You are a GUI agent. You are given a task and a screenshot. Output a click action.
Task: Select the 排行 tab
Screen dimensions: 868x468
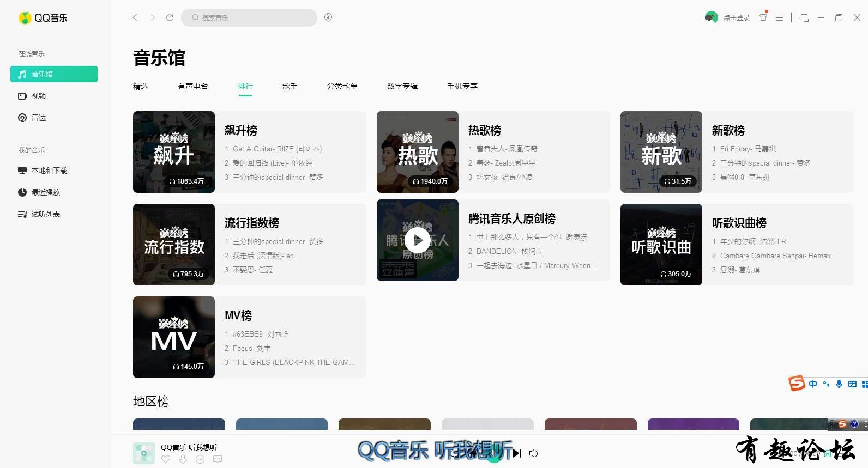245,86
